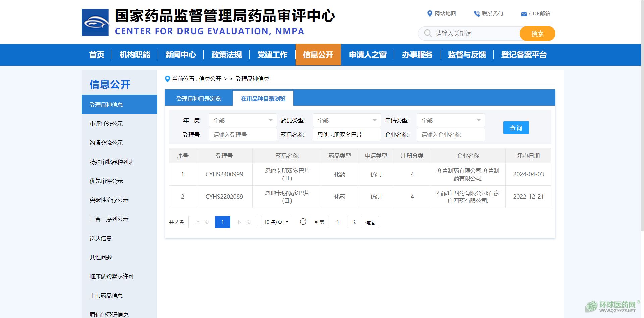
Task: Click the CDE邮箱 envelope icon
Action: tap(524, 14)
